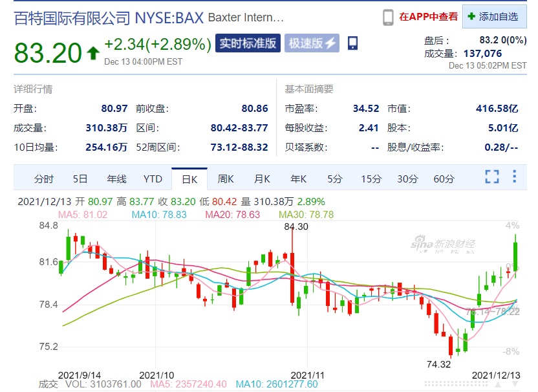Screen dimensions: 538x392
Task: Click the 52周区间 value 73.12-88.32
Action: pyautogui.click(x=239, y=147)
